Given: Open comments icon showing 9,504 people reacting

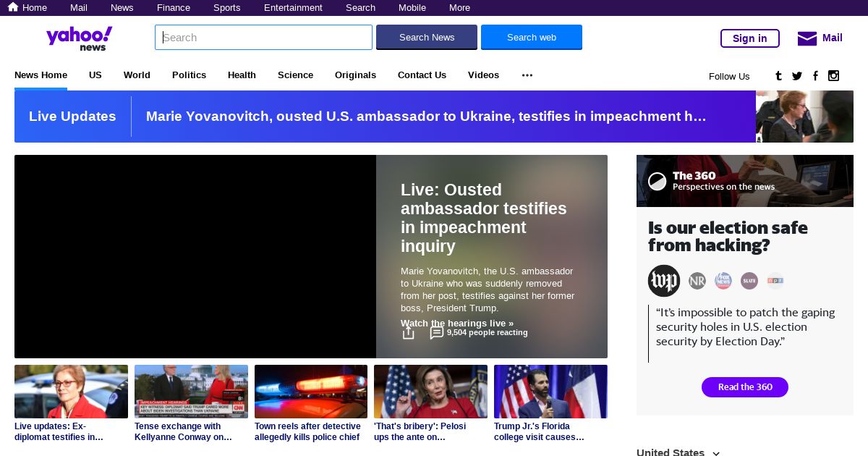Looking at the screenshot, I should [x=437, y=333].
